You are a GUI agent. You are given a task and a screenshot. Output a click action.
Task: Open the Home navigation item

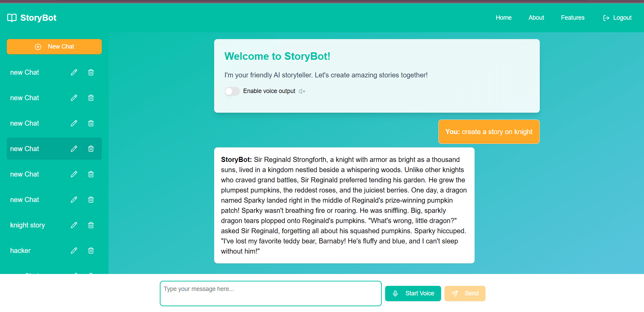click(504, 18)
